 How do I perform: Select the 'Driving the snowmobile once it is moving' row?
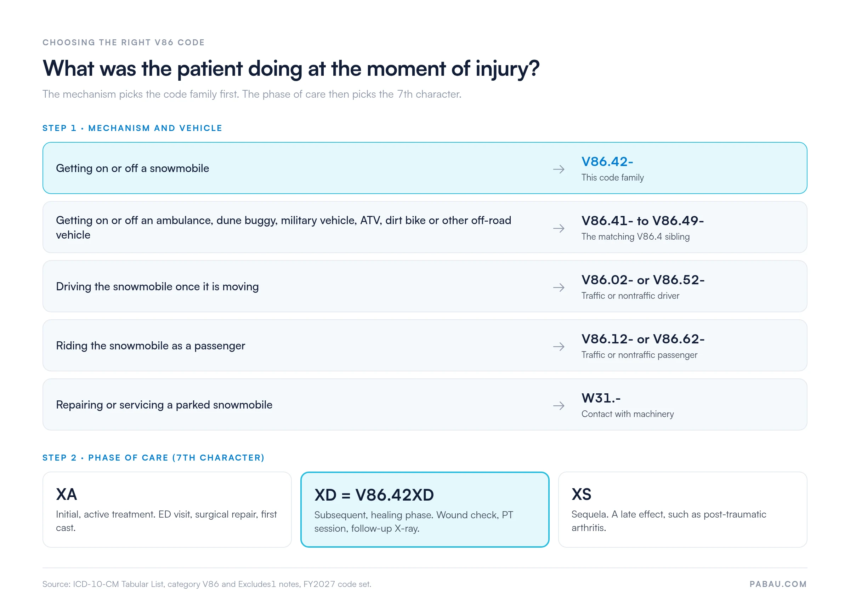[x=425, y=286]
